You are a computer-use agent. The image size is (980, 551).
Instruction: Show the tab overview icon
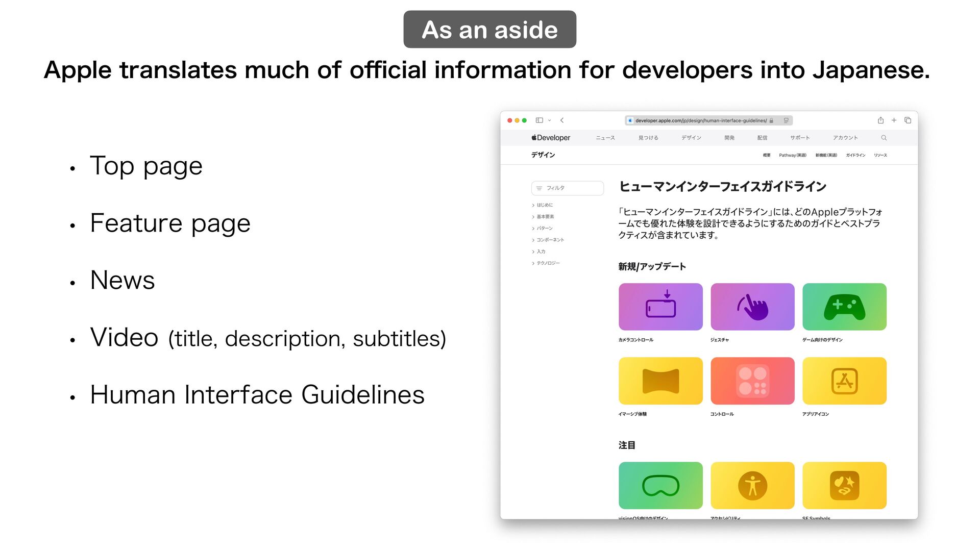click(x=908, y=120)
